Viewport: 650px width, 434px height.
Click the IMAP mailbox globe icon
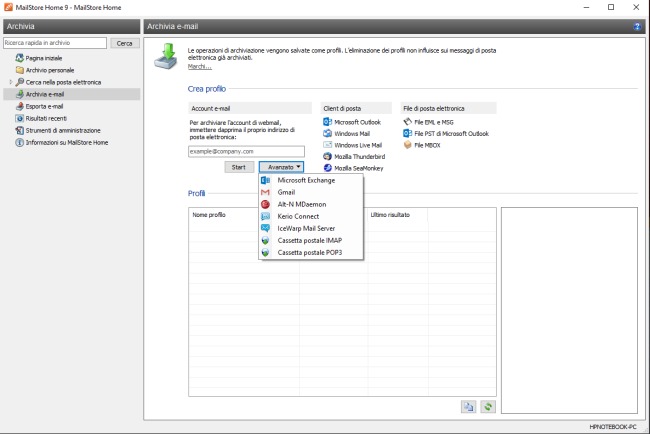[x=265, y=240]
